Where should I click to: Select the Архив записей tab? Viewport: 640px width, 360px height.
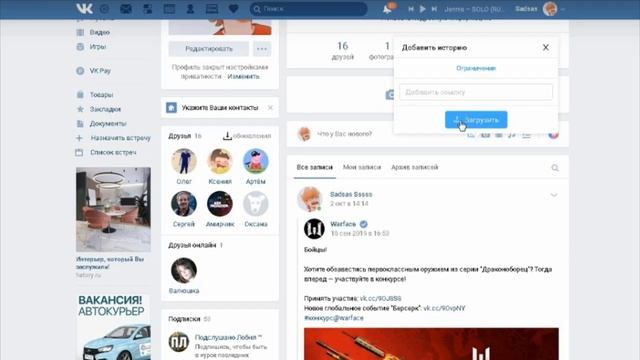[414, 167]
